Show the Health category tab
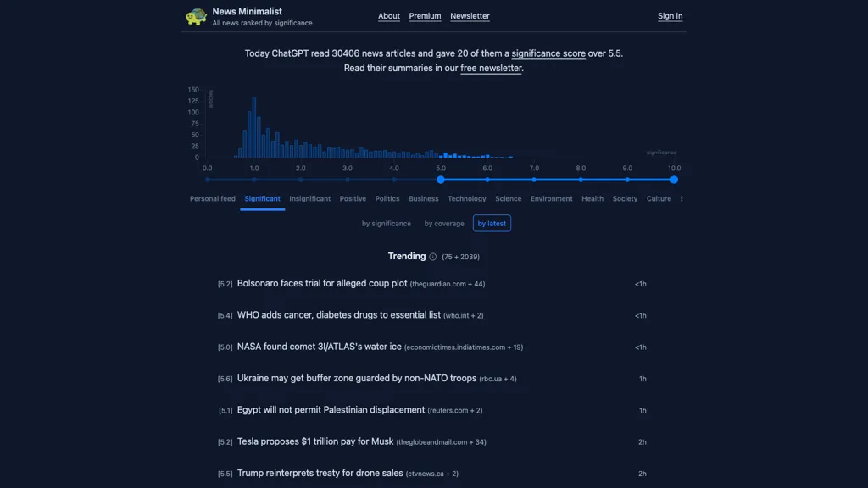The image size is (868, 488). (593, 199)
